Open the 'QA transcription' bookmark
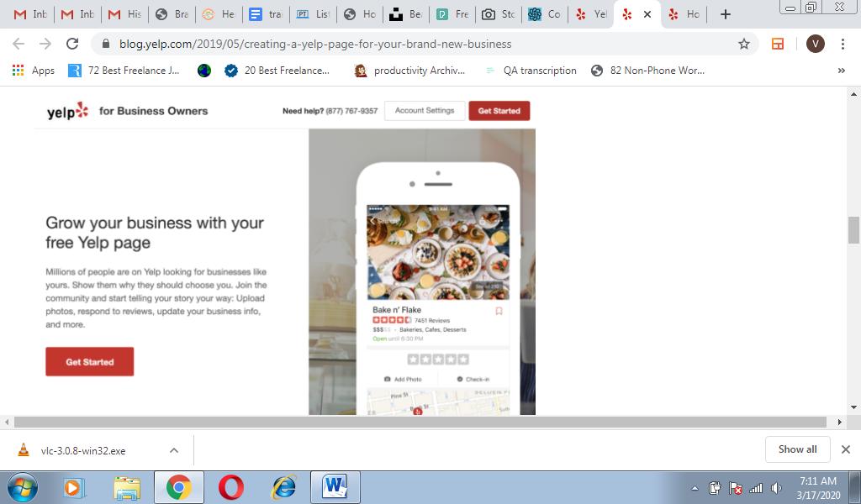Image resolution: width=861 pixels, height=504 pixels. coord(531,71)
